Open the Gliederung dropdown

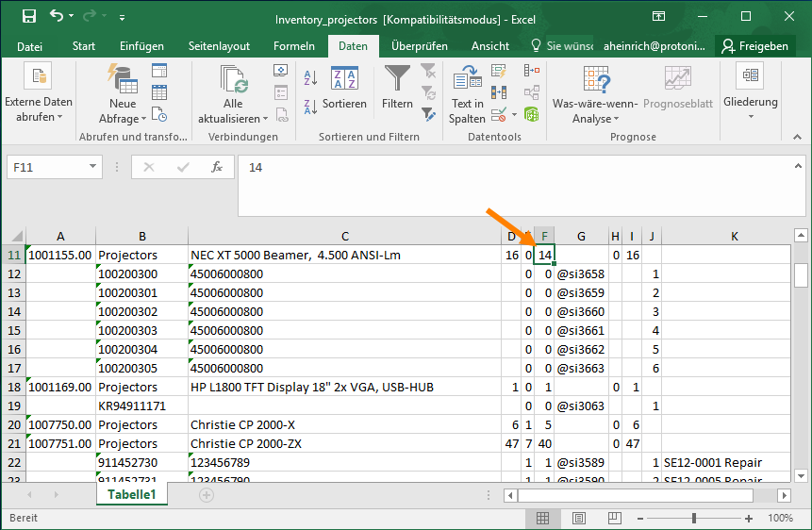[751, 101]
